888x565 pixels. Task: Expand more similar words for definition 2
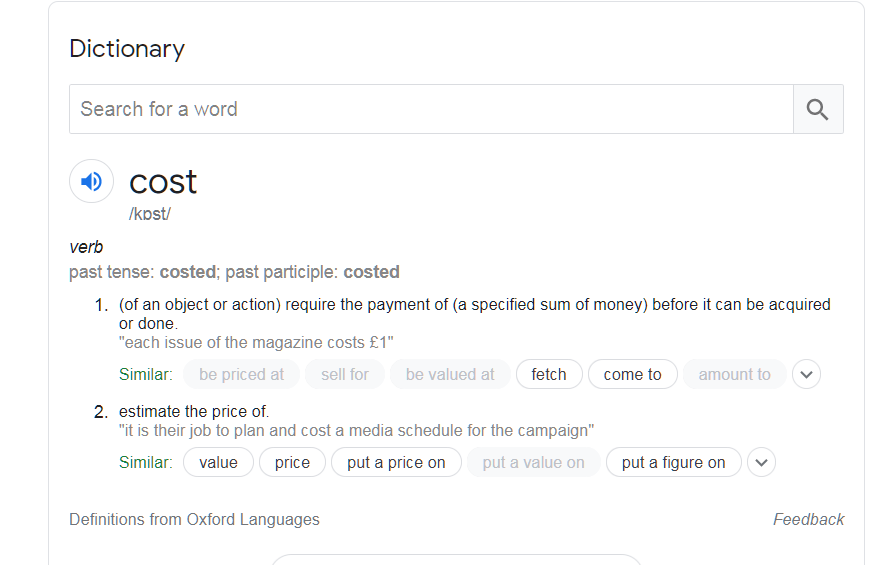[x=761, y=463]
